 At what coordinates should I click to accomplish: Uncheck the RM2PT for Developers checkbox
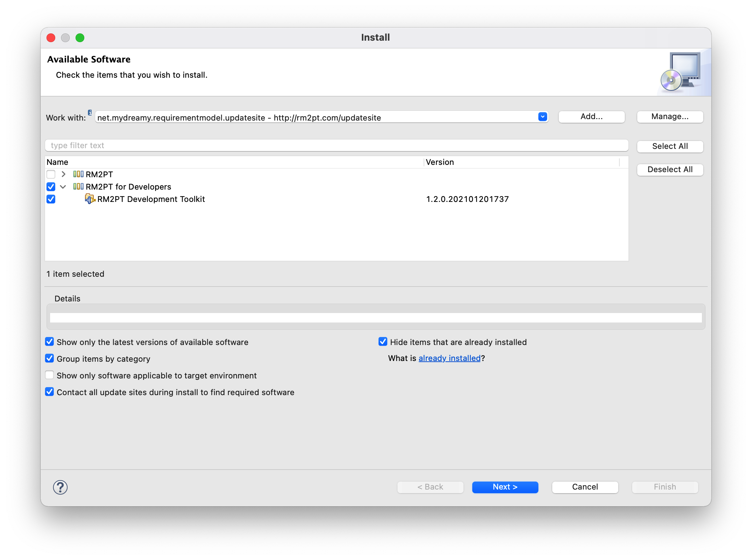click(51, 187)
